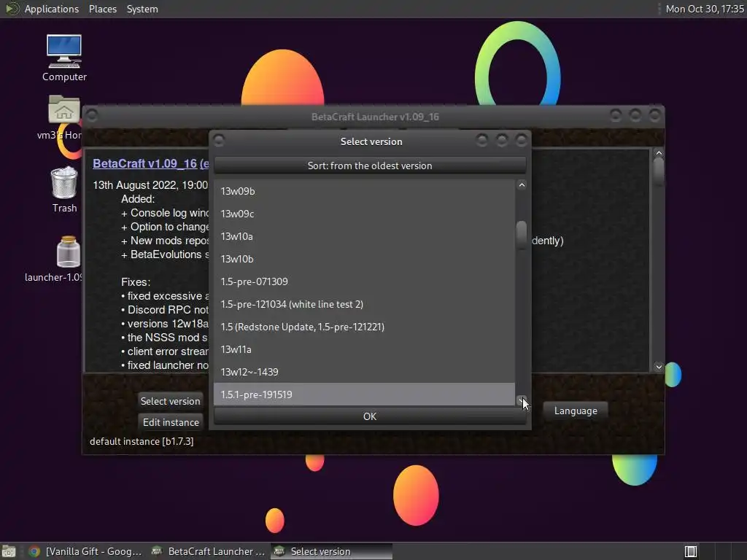
Task: Select version 1.5.1-pre-191519
Action: [x=364, y=394]
